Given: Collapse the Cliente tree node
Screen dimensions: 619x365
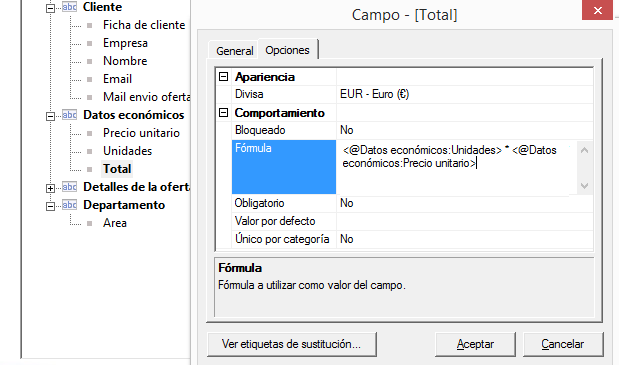Looking at the screenshot, I should (x=50, y=8).
